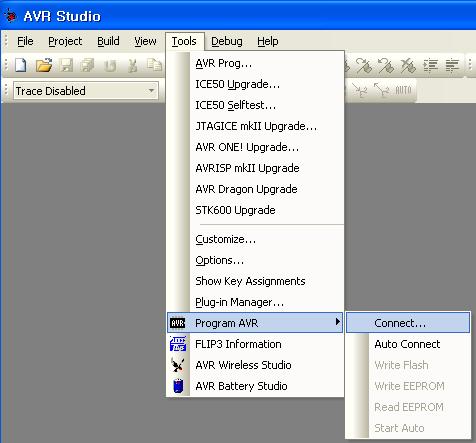Click the New File toolbar icon
Viewport: 476px width, 443px height.
coord(21,65)
